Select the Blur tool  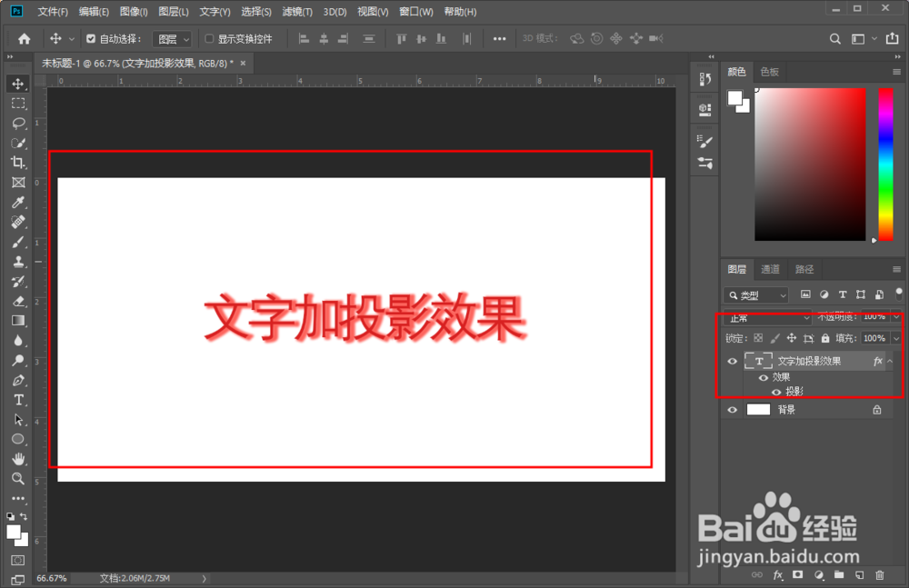coord(18,341)
